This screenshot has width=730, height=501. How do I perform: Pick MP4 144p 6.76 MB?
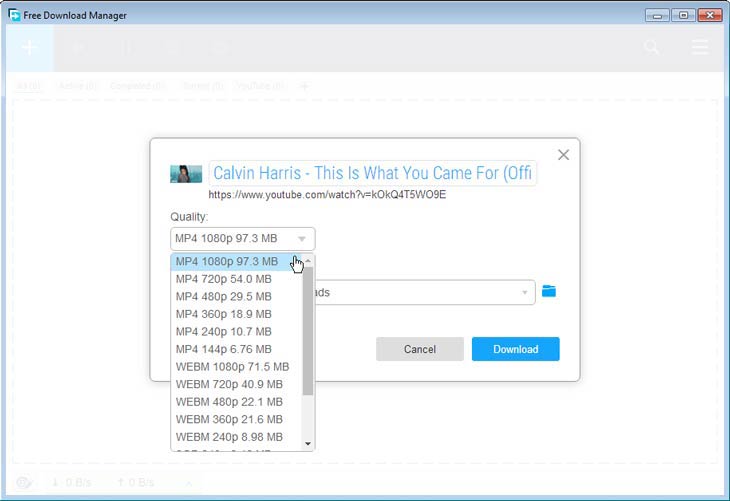236,349
